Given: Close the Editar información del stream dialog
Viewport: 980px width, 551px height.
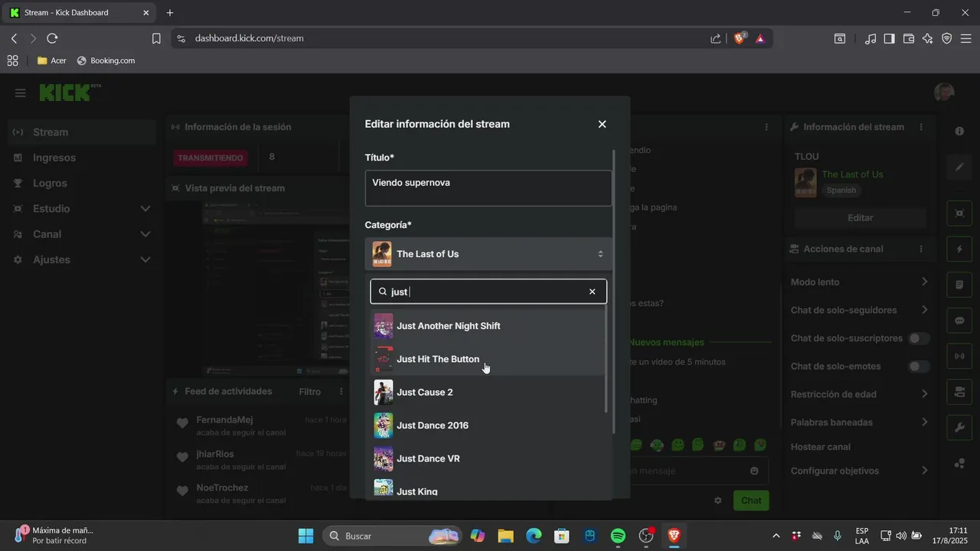Looking at the screenshot, I should 602,124.
